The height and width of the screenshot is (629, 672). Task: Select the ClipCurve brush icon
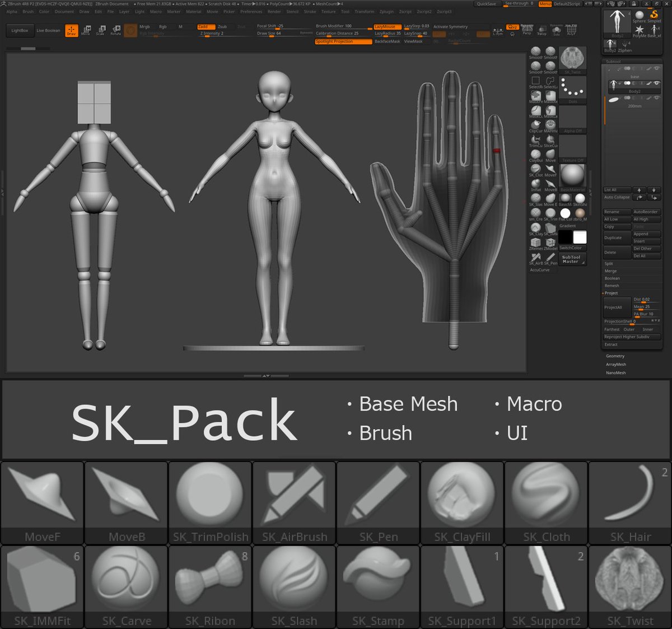[536, 127]
